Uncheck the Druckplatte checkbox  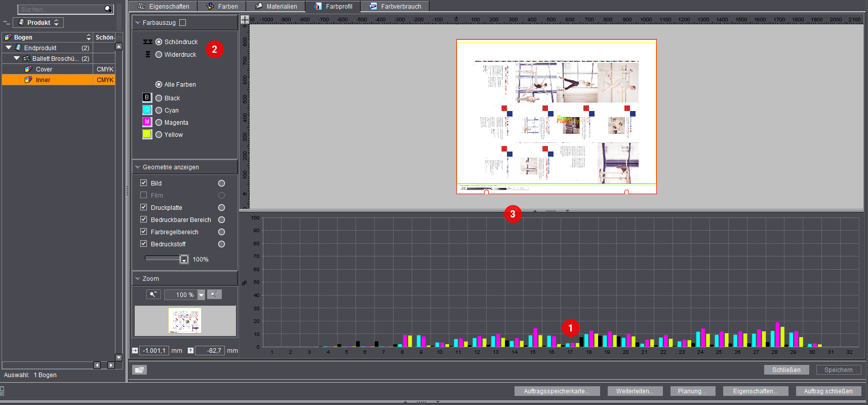pos(144,207)
